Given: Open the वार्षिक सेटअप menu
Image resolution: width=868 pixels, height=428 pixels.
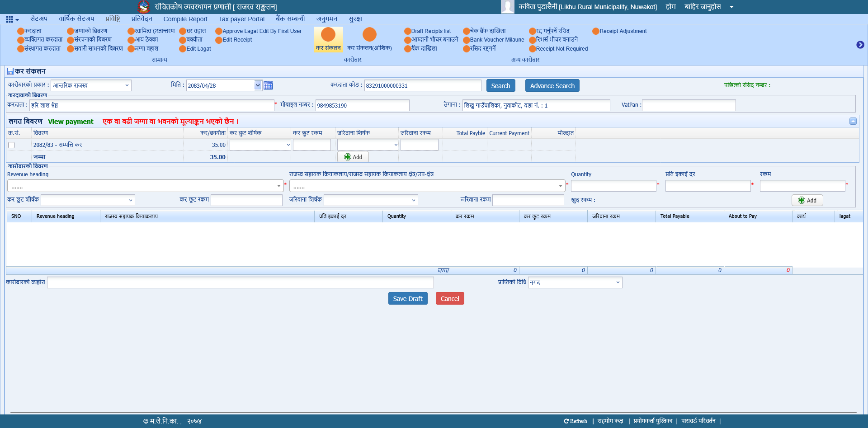Looking at the screenshot, I should pyautogui.click(x=76, y=19).
